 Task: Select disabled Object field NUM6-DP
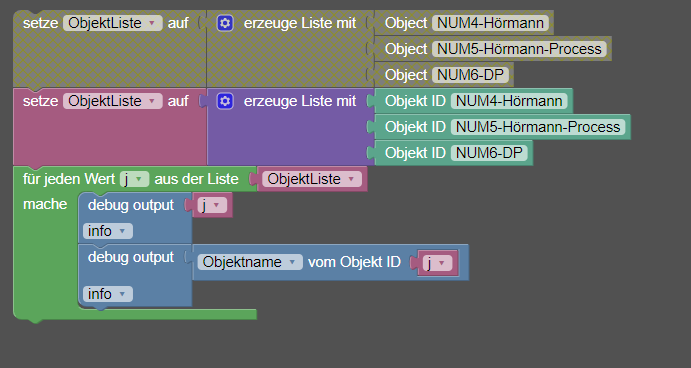tap(471, 75)
